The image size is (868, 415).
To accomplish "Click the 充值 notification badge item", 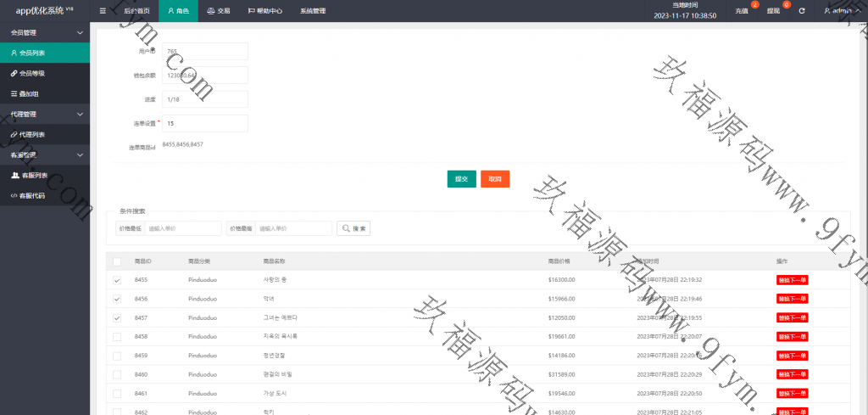I will click(718, 11).
